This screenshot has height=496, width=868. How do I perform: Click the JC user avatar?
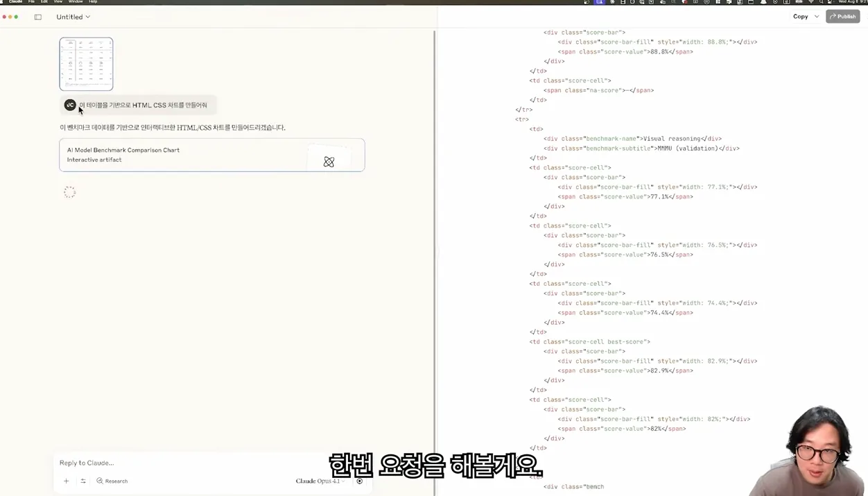70,105
